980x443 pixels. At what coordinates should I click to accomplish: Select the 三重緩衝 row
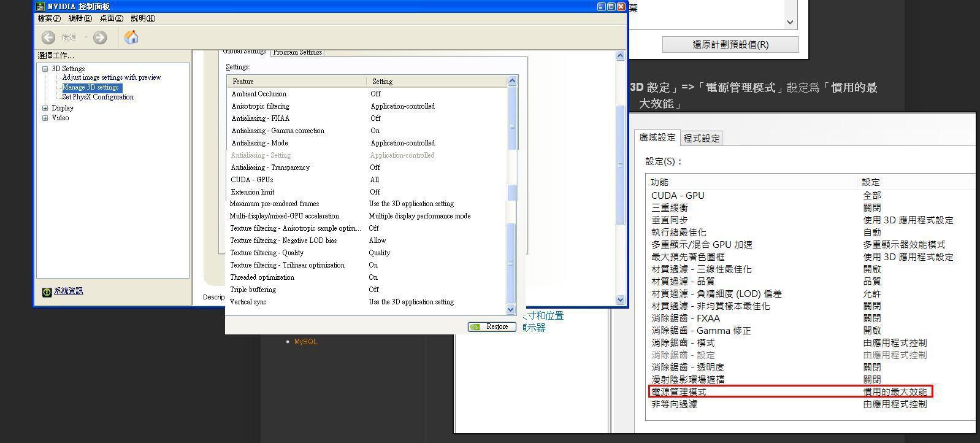click(x=811, y=208)
